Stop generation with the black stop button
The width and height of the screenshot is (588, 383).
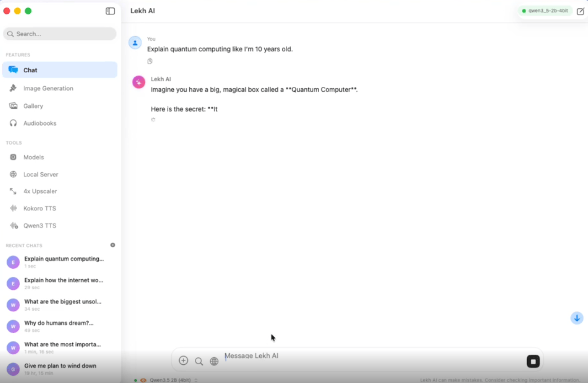533,362
